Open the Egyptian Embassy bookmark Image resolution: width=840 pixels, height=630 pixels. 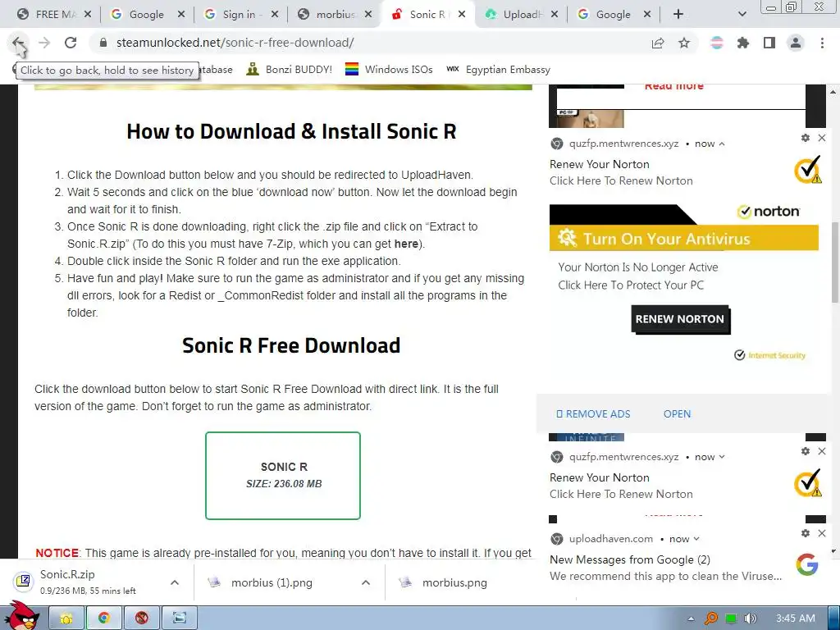[x=498, y=69]
